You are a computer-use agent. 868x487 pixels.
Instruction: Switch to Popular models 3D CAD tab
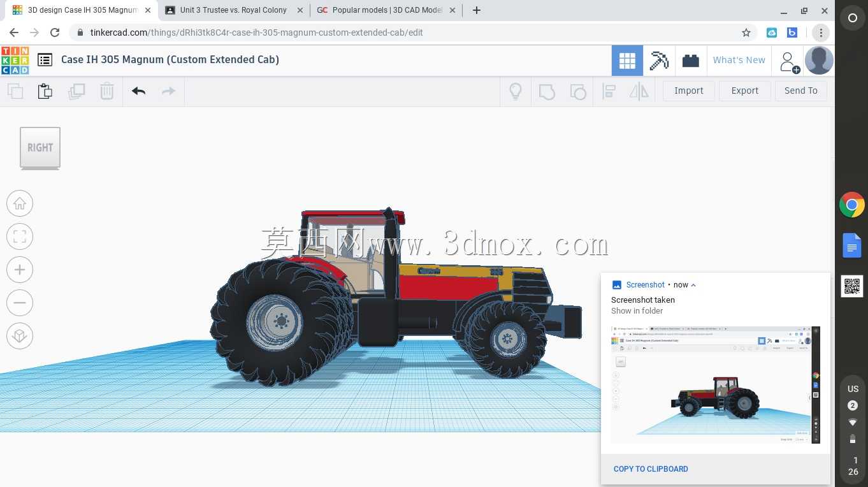coord(387,10)
